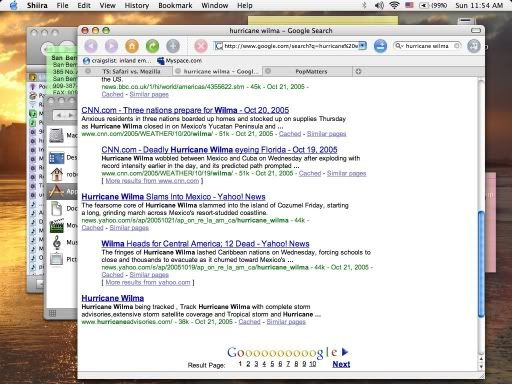
Task: Open the Hurricane Wilma Slams Into Mexico link
Action: 173,197
